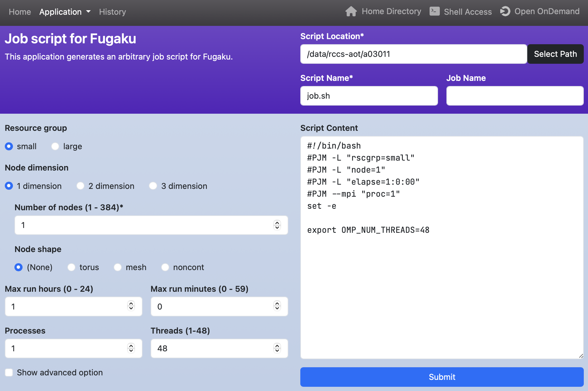The height and width of the screenshot is (391, 588).
Task: Click the '#PJM -L "rscgrp=small"' line
Action: click(361, 158)
